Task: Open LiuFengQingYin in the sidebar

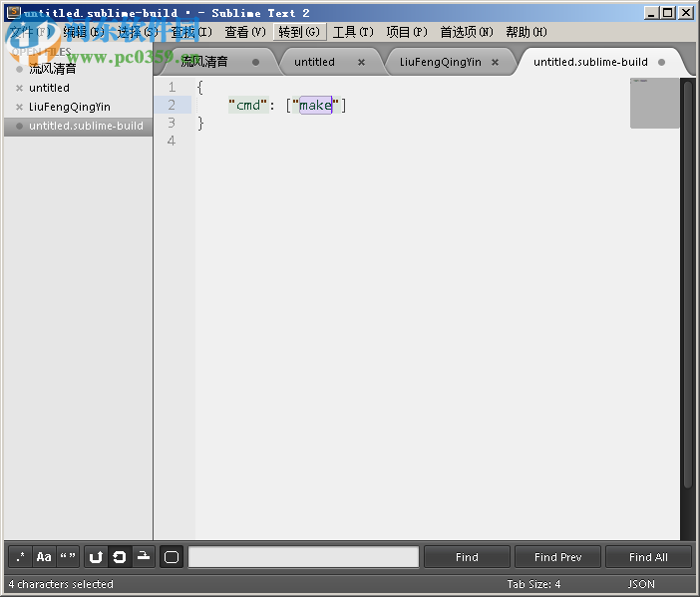Action: [x=70, y=107]
